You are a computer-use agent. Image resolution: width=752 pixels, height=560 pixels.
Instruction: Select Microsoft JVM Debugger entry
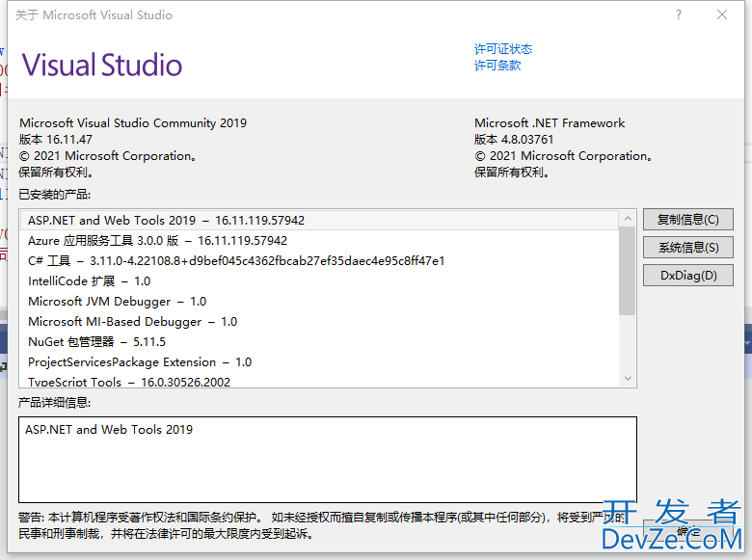[117, 302]
